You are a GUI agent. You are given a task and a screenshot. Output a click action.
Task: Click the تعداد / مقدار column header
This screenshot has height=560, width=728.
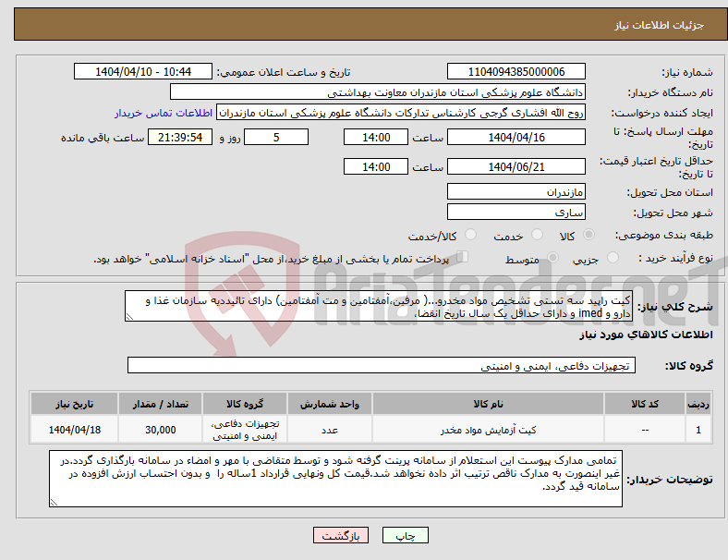pos(160,404)
